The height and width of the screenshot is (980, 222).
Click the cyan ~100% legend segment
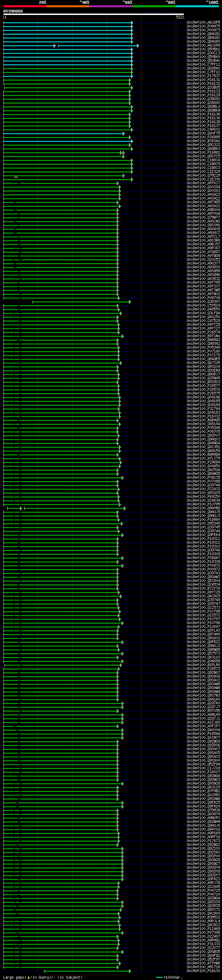197,6
